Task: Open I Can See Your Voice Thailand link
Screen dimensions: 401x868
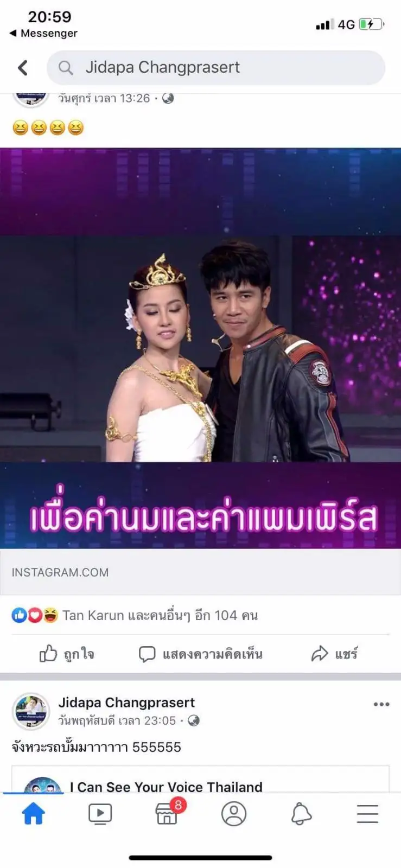Action: [x=166, y=787]
